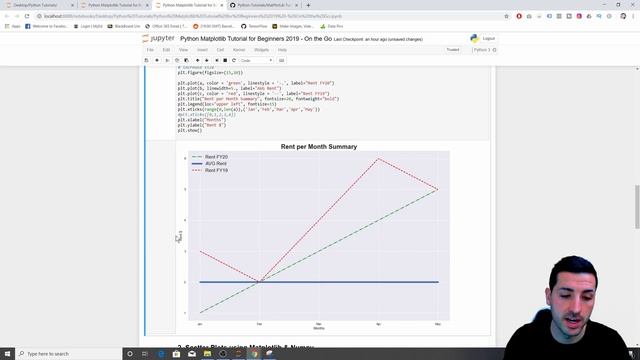The image size is (640, 360).
Task: Save notebook with the Jupyter save icon
Action: pos(147,60)
